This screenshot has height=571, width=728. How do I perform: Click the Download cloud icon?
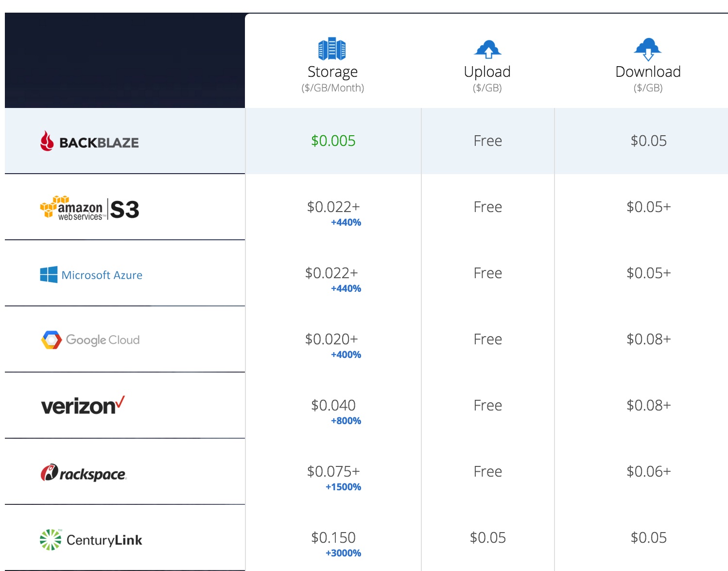648,49
